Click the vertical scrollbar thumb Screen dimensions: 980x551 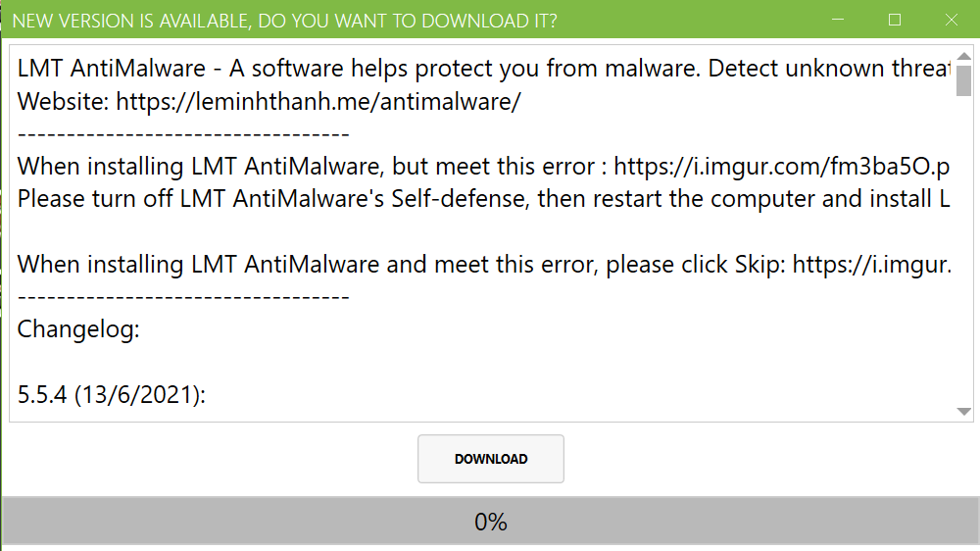(x=963, y=82)
